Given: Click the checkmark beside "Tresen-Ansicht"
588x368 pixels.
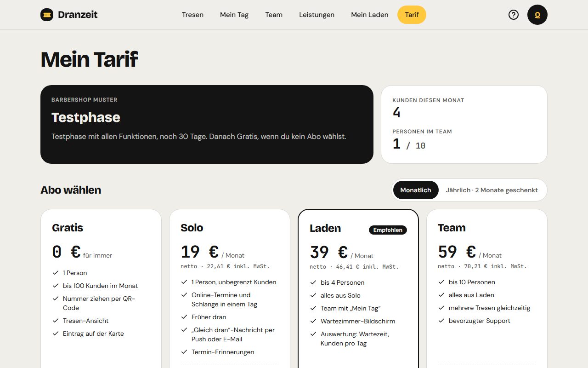Looking at the screenshot, I should (x=56, y=321).
